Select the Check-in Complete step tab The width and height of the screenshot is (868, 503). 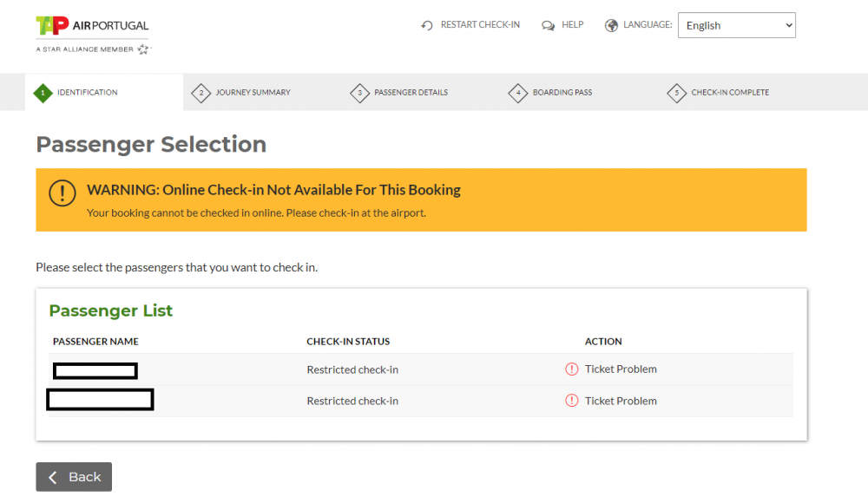click(x=718, y=93)
